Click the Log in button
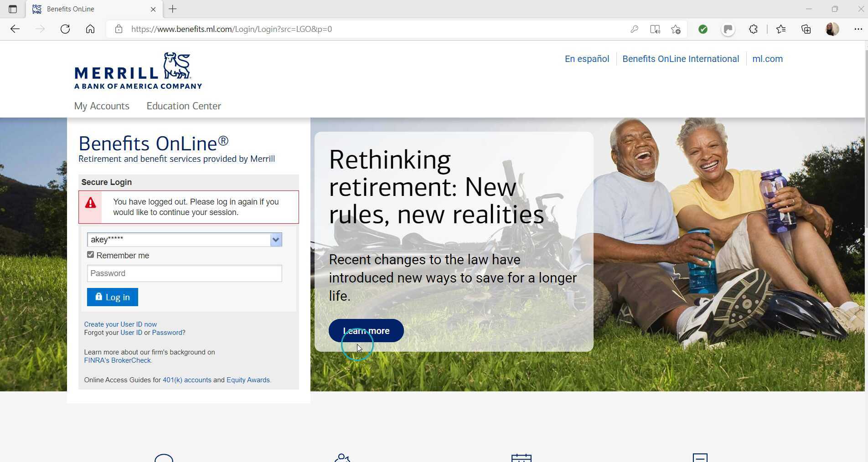 tap(112, 297)
